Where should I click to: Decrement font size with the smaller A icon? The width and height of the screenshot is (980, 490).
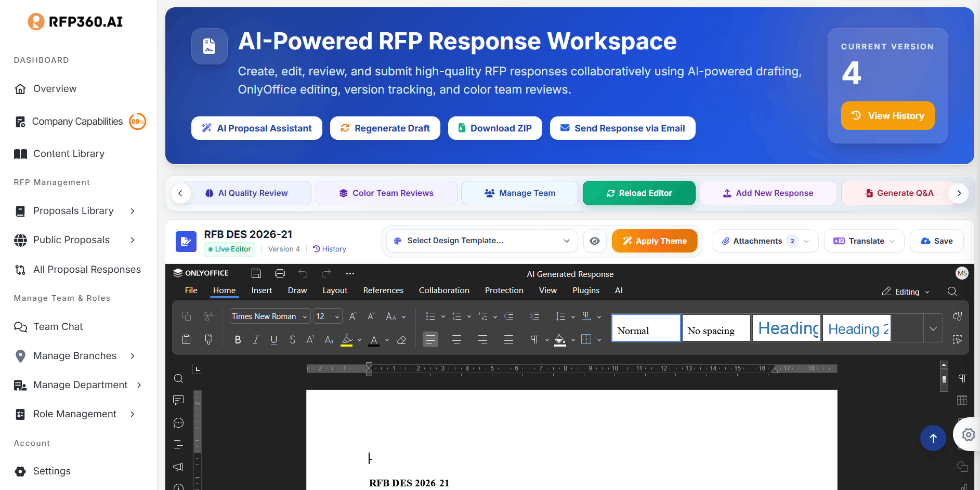click(x=371, y=316)
